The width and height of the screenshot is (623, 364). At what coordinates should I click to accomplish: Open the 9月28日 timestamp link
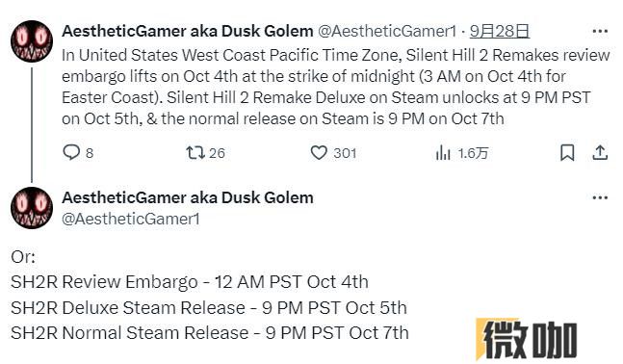[500, 31]
